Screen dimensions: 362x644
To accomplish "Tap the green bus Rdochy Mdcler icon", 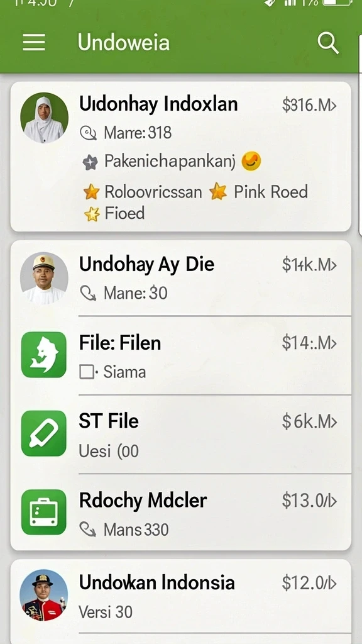I will (x=43, y=512).
